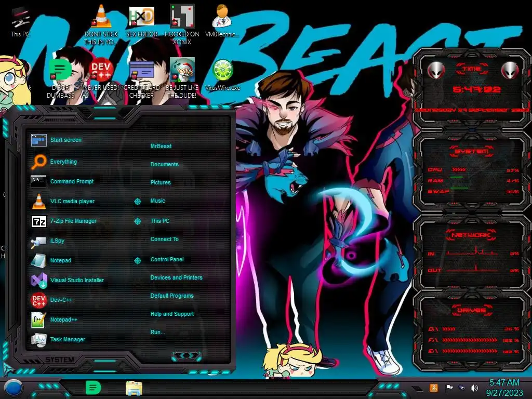Click the left alien head logo in widget
532x399 pixels.
tap(436, 70)
